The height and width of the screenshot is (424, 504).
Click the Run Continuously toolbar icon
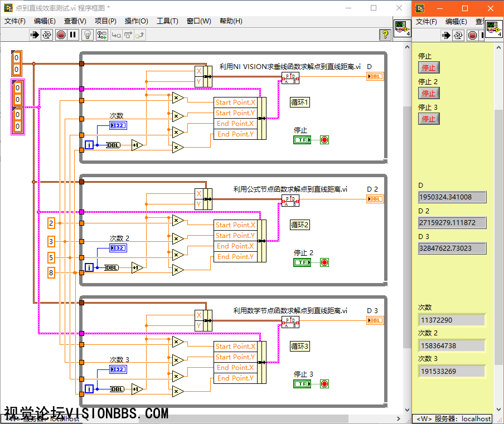coord(47,35)
